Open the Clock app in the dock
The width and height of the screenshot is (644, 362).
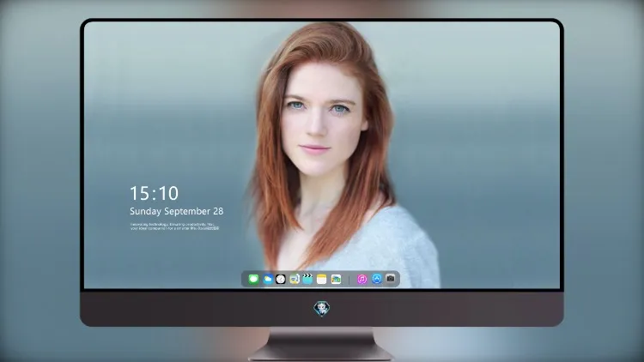tap(281, 279)
